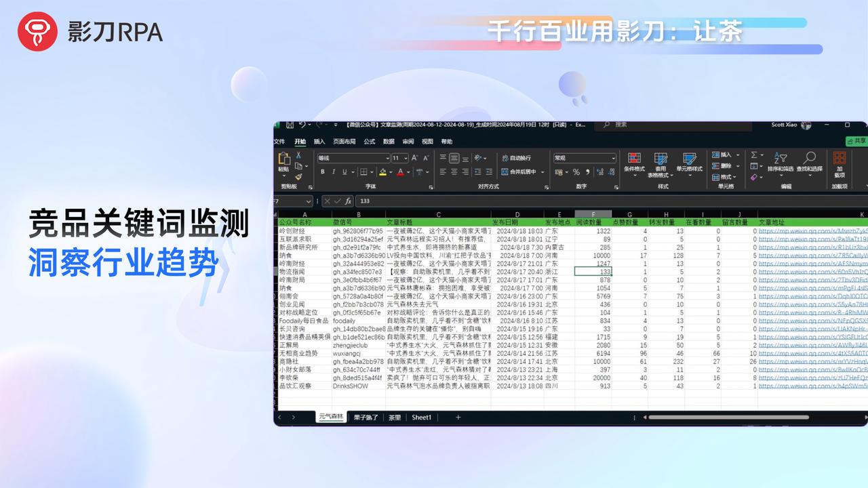Select the Format Painter brush icon
The image size is (868, 488).
pos(298,177)
